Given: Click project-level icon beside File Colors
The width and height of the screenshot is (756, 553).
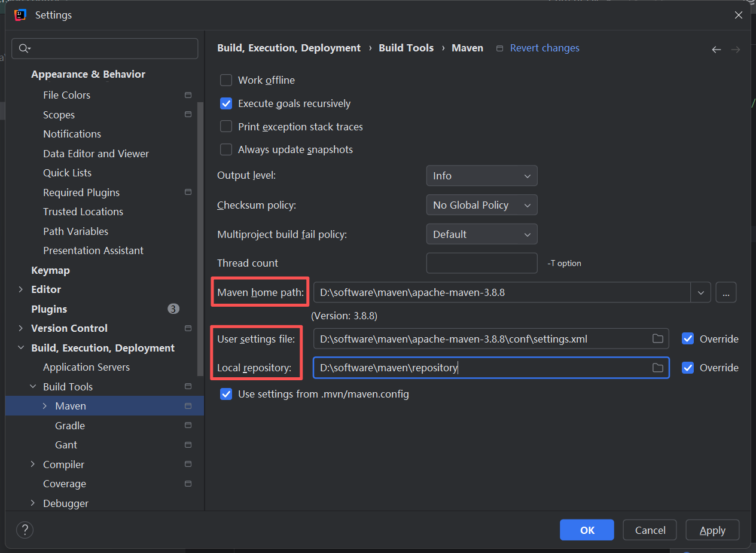Looking at the screenshot, I should 188,95.
